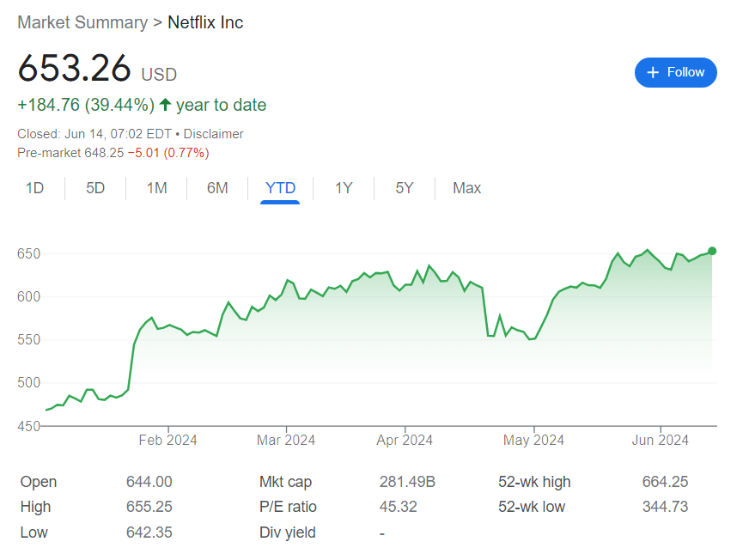755x560 pixels.
Task: Click the 550 y-axis label
Action: pos(29,340)
